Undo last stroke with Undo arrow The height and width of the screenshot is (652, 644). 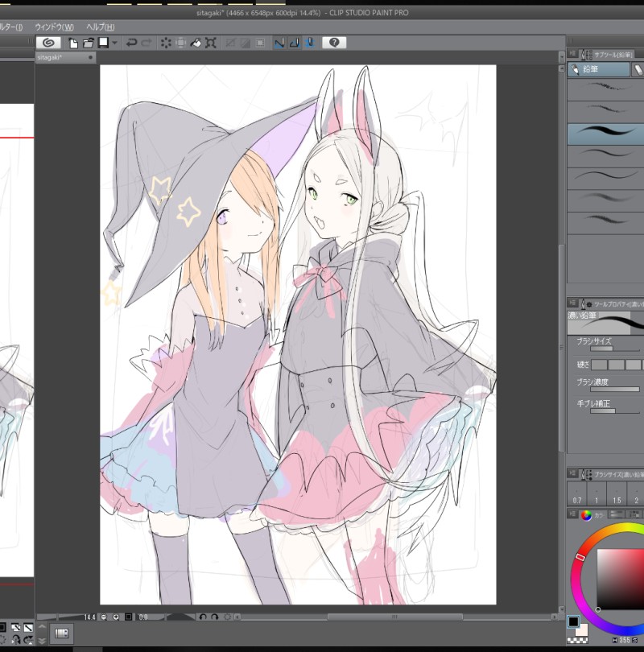pyautogui.click(x=131, y=42)
